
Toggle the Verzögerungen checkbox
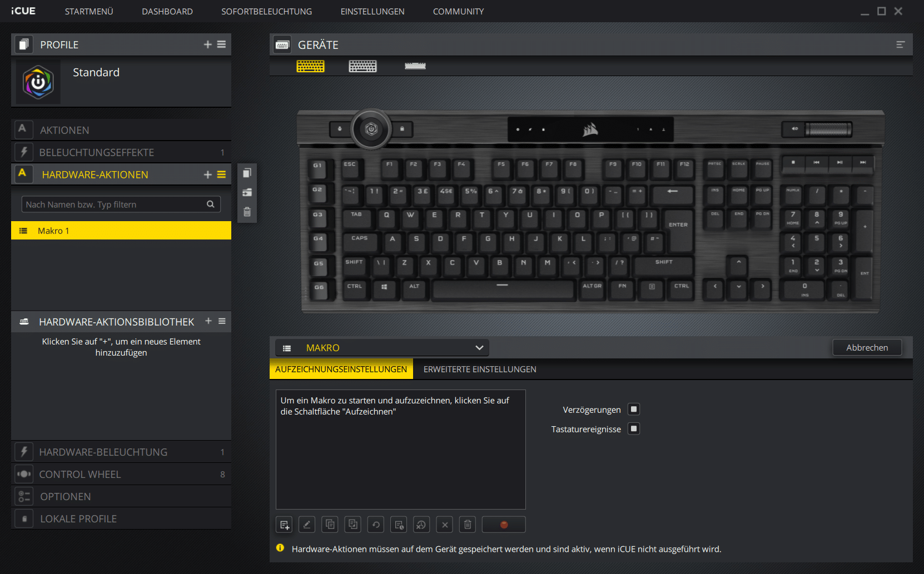[633, 410]
